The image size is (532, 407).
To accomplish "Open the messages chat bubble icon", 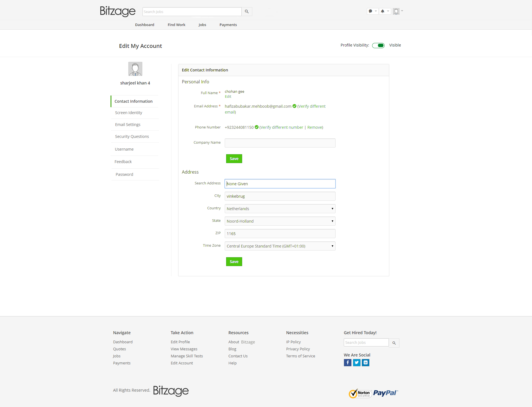I will (x=370, y=11).
